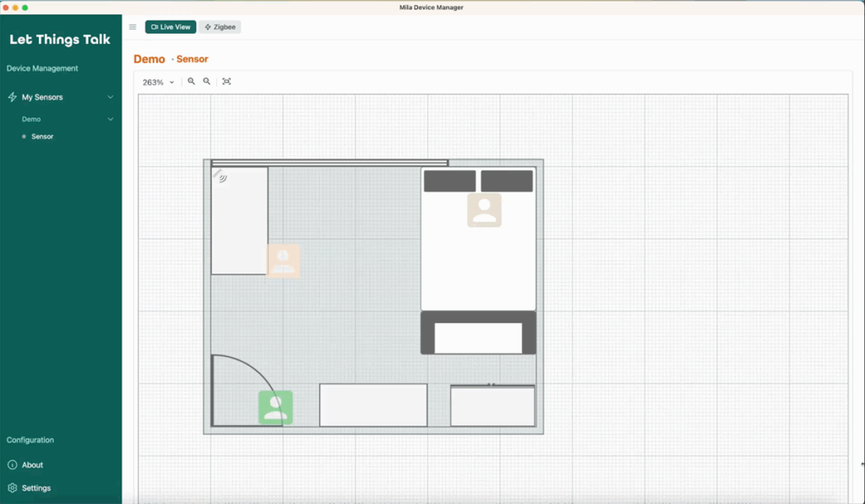The width and height of the screenshot is (865, 504).
Task: Open the About page
Action: (x=32, y=465)
